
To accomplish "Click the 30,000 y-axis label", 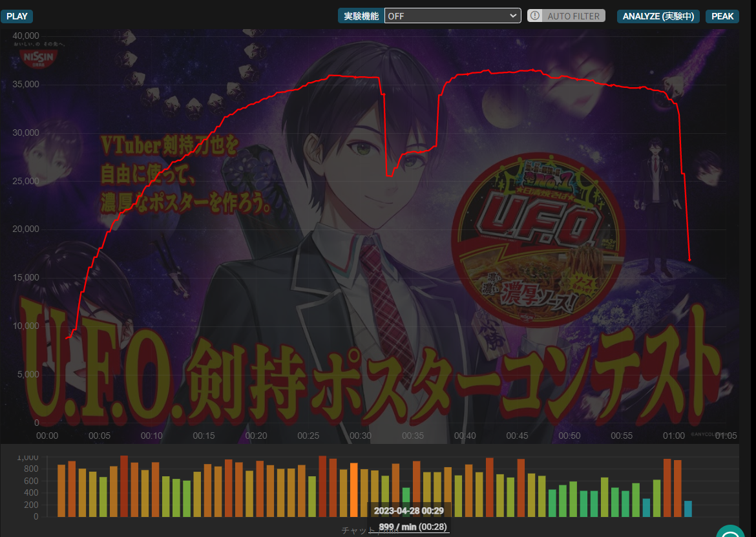I will coord(26,132).
